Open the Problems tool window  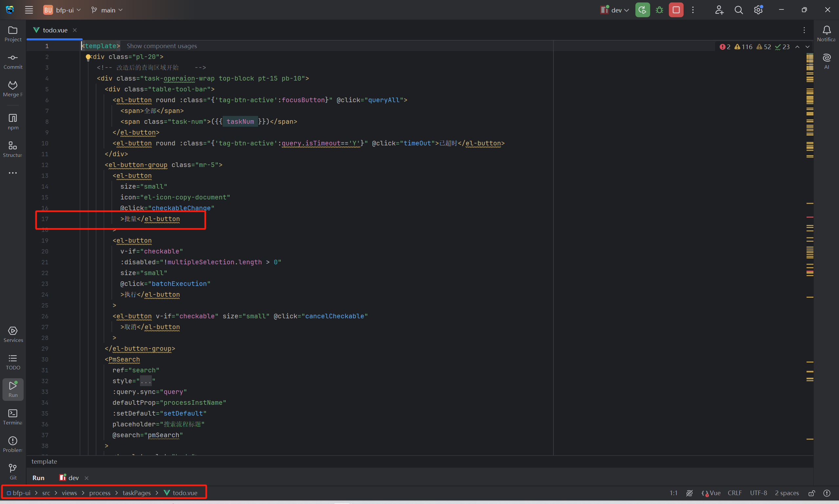pos(12,444)
